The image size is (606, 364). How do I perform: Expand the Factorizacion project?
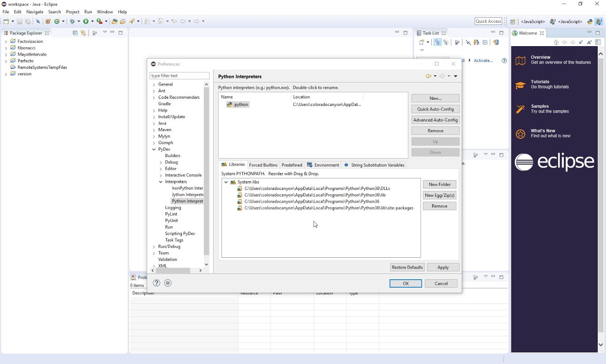pyautogui.click(x=6, y=42)
